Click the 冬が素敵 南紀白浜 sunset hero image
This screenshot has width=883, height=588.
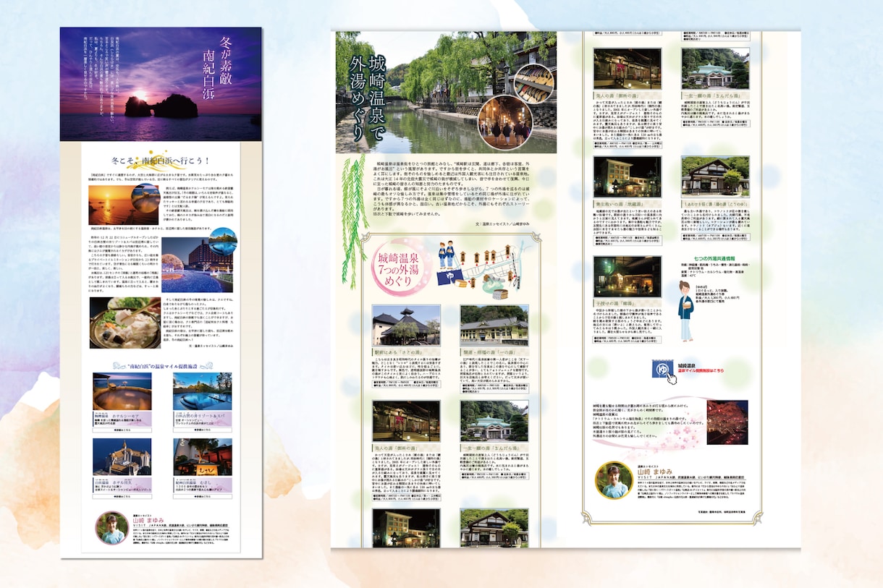click(x=161, y=84)
